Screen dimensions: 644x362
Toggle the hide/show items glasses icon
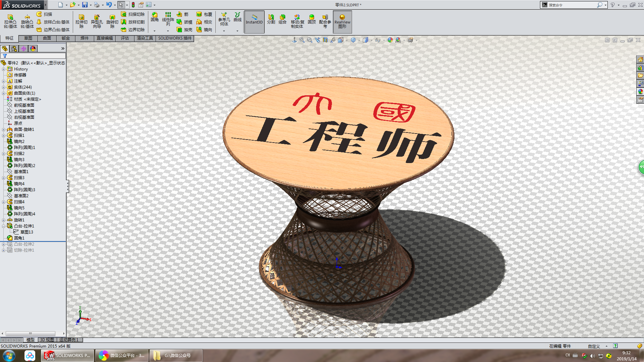[x=378, y=40]
